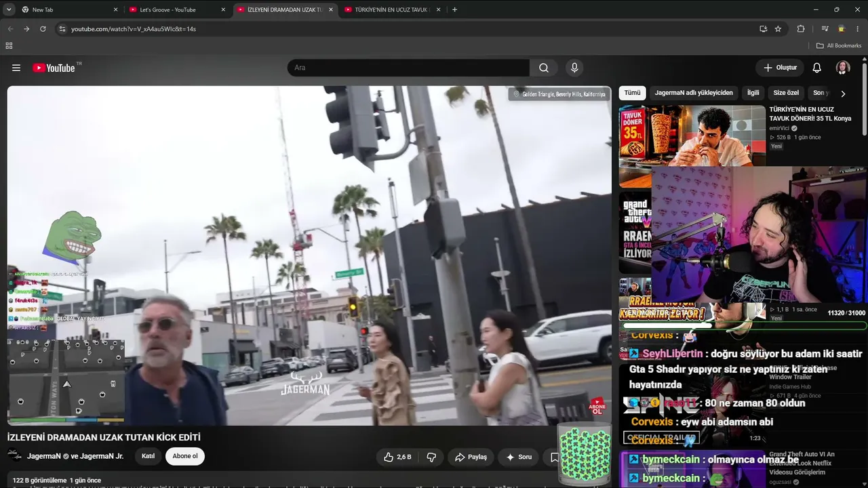868x488 pixels.
Task: Focus the YouTube Ara search field
Action: click(x=408, y=68)
